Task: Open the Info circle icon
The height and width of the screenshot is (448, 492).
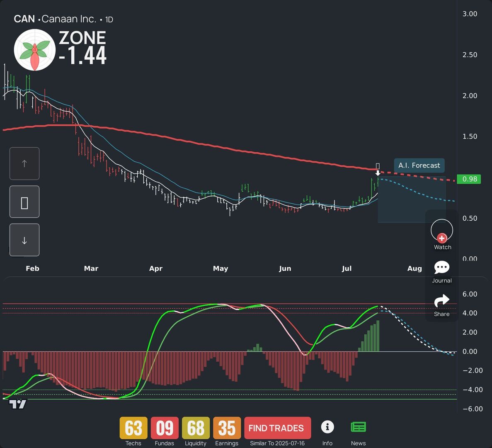Action: click(x=327, y=427)
